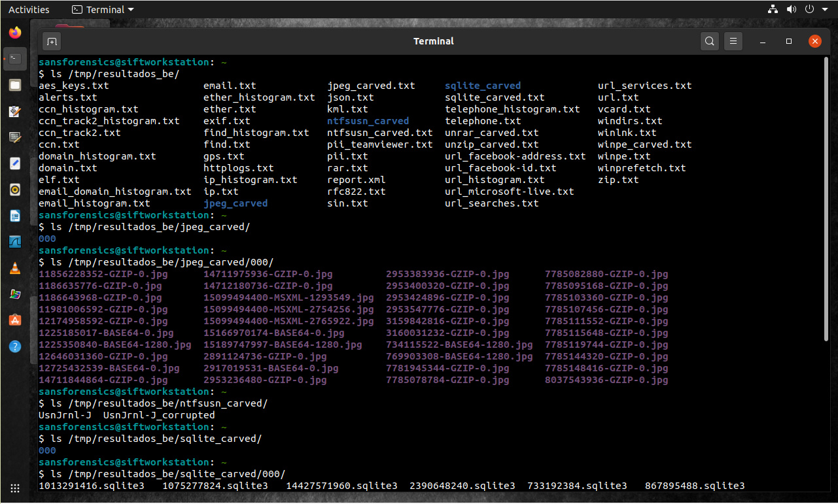Click the terminal search magnifier button
838x504 pixels.
tap(709, 41)
